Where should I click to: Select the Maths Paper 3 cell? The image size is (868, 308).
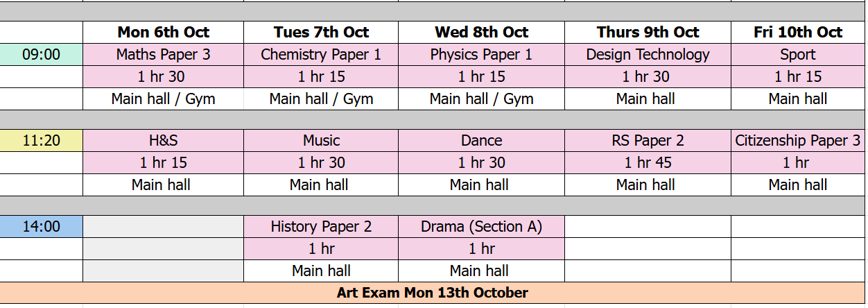163,55
